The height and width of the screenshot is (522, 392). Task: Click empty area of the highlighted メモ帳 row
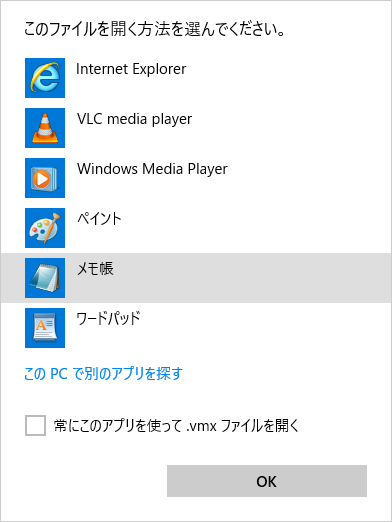click(253, 278)
